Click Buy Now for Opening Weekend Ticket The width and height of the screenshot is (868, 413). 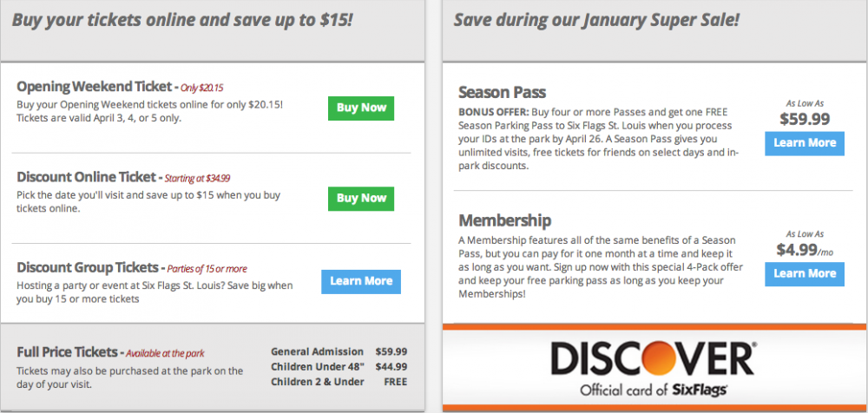click(361, 108)
